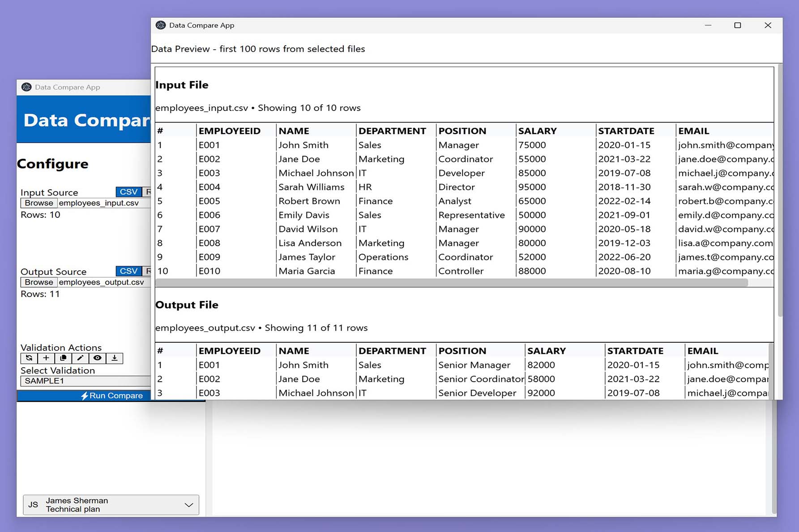Edit the validation using the pencil icon
The image size is (799, 532).
(80, 358)
